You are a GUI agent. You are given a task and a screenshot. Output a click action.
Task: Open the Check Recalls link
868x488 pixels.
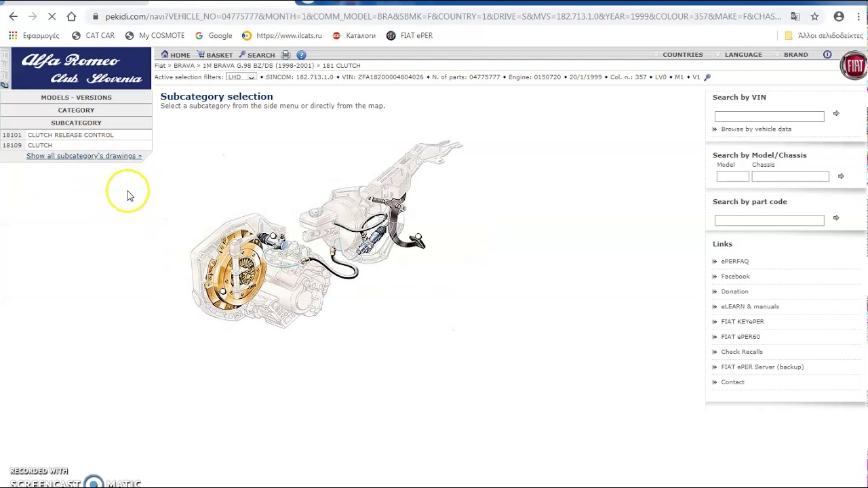point(742,352)
